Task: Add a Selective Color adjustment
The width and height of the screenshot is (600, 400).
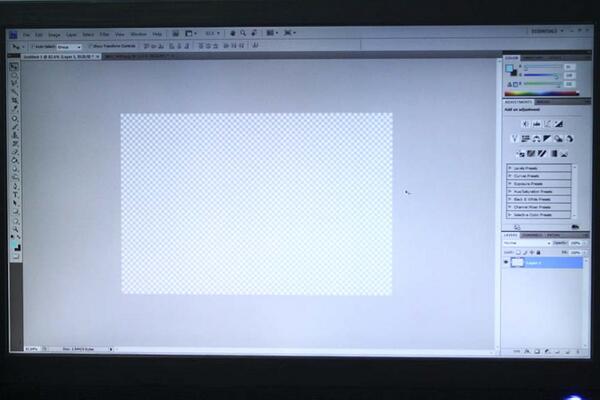Action: pyautogui.click(x=564, y=154)
